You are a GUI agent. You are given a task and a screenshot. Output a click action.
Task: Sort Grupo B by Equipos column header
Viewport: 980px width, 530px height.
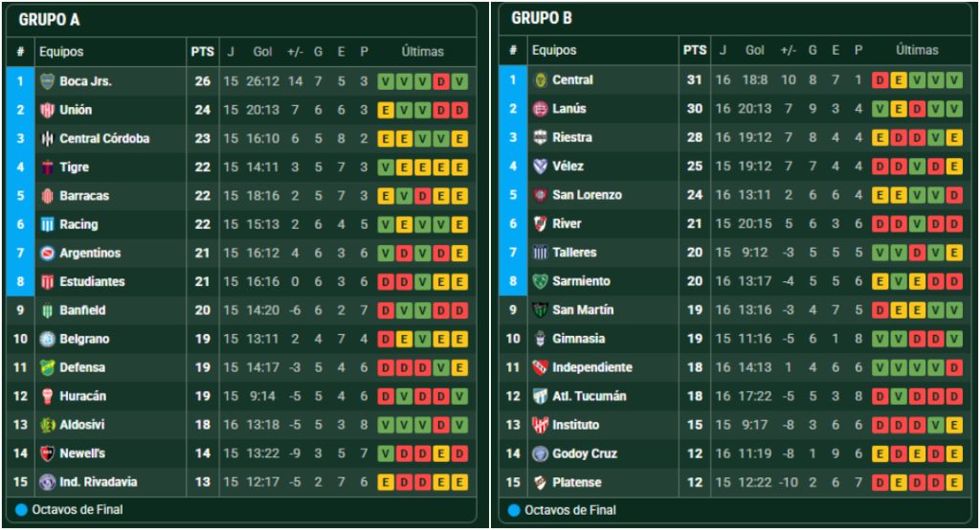[554, 51]
